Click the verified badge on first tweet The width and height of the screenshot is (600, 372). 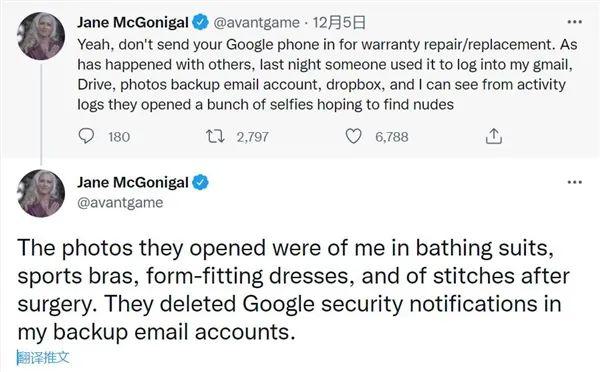200,22
